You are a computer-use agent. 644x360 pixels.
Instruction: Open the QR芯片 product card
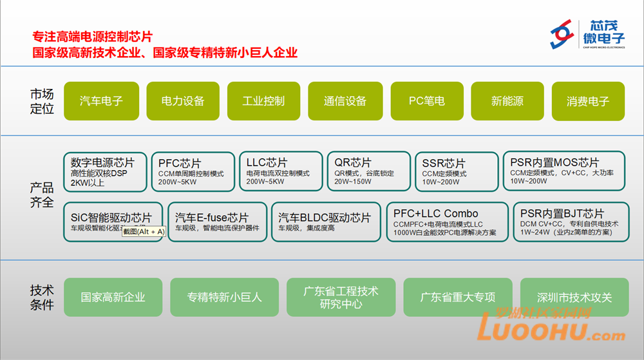pyautogui.click(x=368, y=171)
